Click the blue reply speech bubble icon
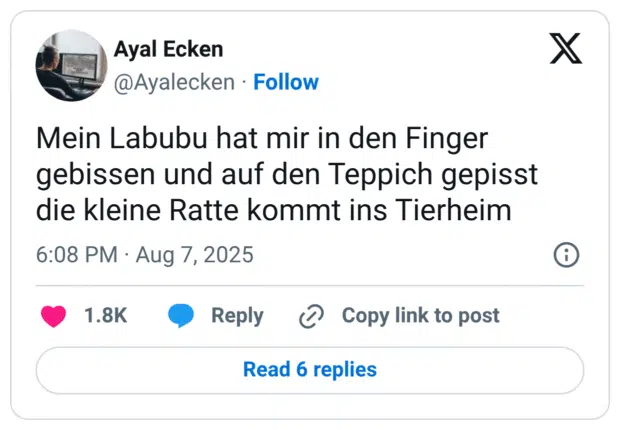 pyautogui.click(x=181, y=316)
